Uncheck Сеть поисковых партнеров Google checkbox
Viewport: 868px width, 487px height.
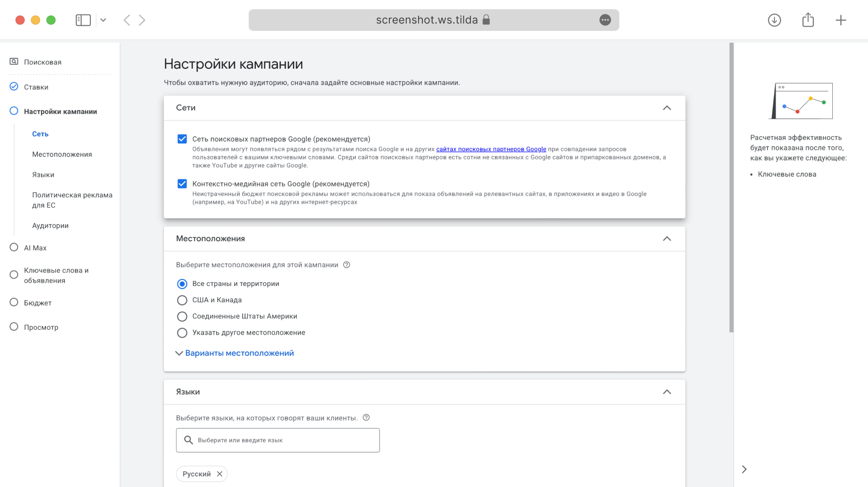pyautogui.click(x=182, y=139)
